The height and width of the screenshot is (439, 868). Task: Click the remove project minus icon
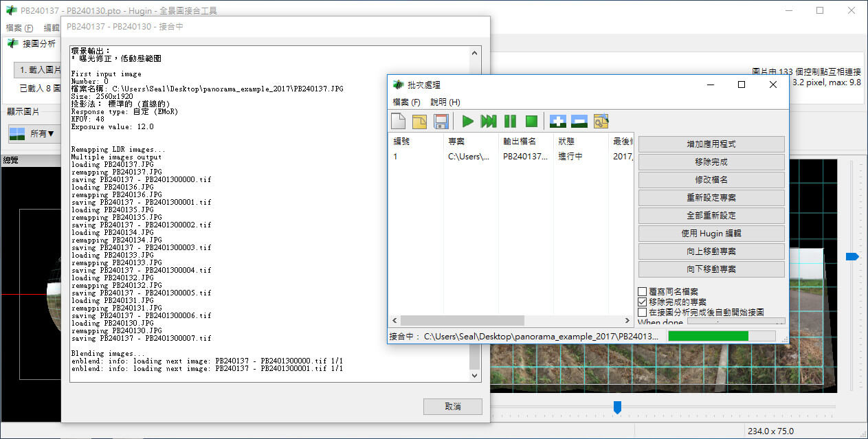coord(579,122)
